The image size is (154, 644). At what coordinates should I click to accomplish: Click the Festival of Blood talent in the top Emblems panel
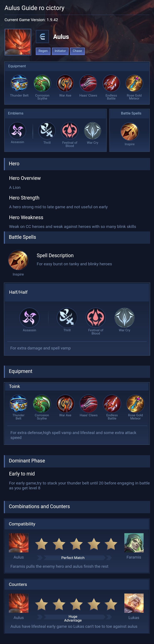[70, 131]
